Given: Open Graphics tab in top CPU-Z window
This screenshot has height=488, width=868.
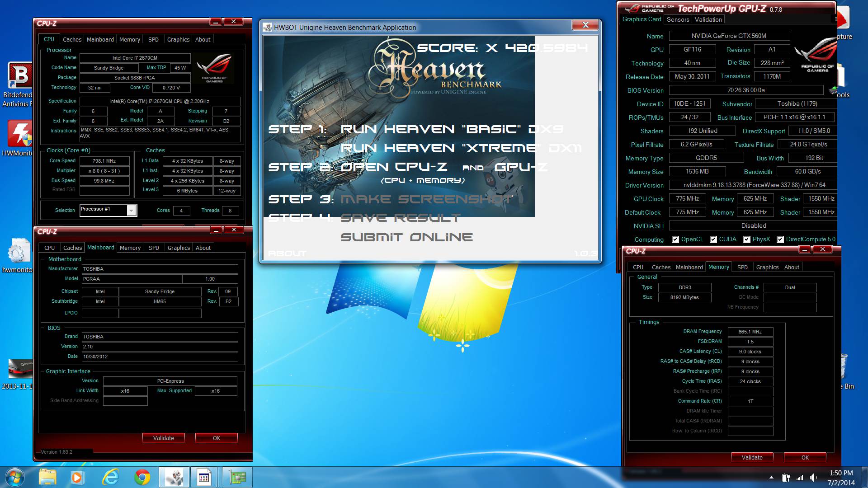Looking at the screenshot, I should pos(178,40).
